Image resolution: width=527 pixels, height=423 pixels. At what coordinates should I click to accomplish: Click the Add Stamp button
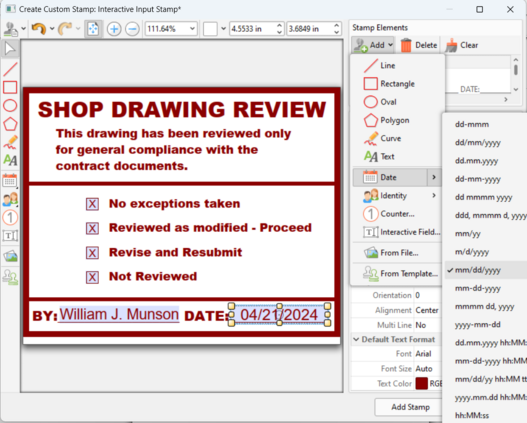click(410, 407)
